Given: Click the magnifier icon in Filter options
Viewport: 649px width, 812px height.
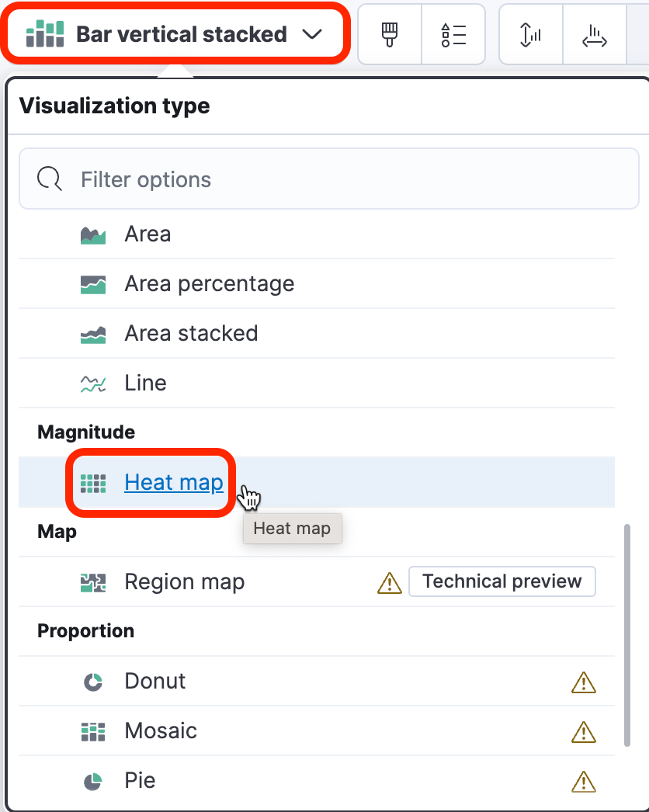Looking at the screenshot, I should [49, 179].
